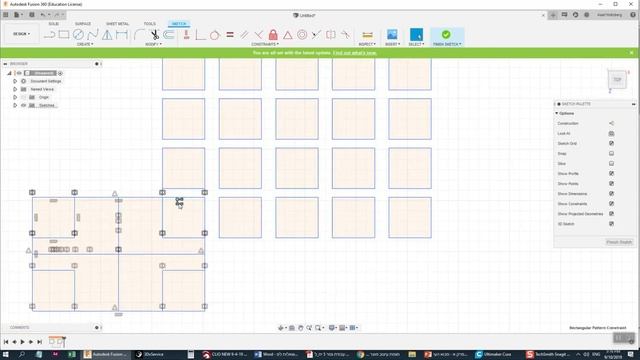Click the Pan hand icon in navigation bar
Screen dimensions: 640x360
click(301, 328)
